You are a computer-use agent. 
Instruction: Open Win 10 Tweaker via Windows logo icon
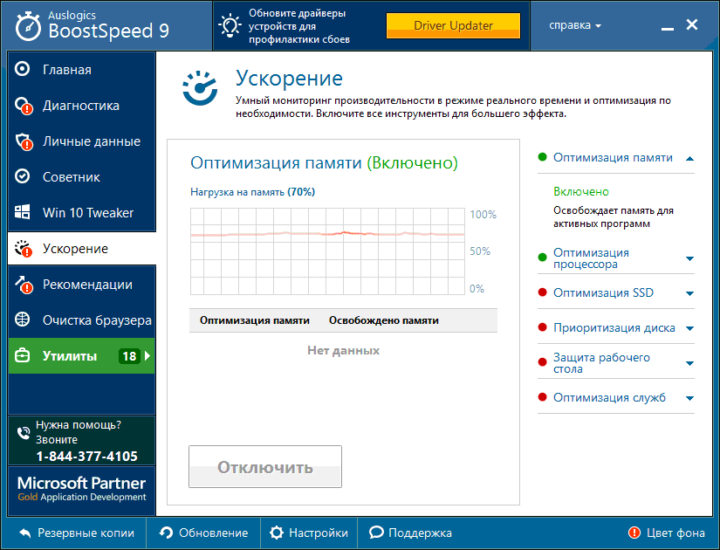coord(23,213)
